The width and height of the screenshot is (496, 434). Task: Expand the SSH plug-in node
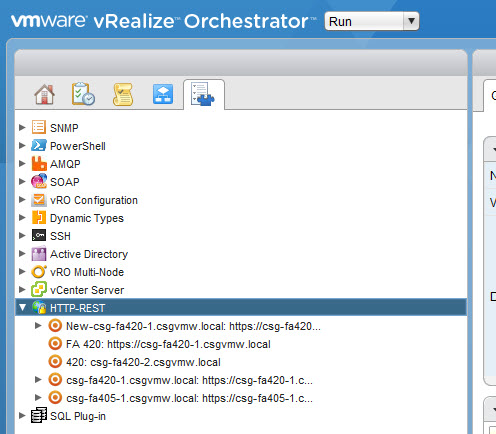[22, 235]
